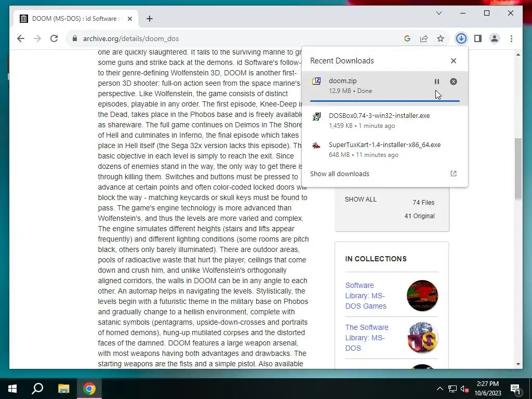
Task: Click the vertical scrollbar thumb
Action: click(518, 169)
